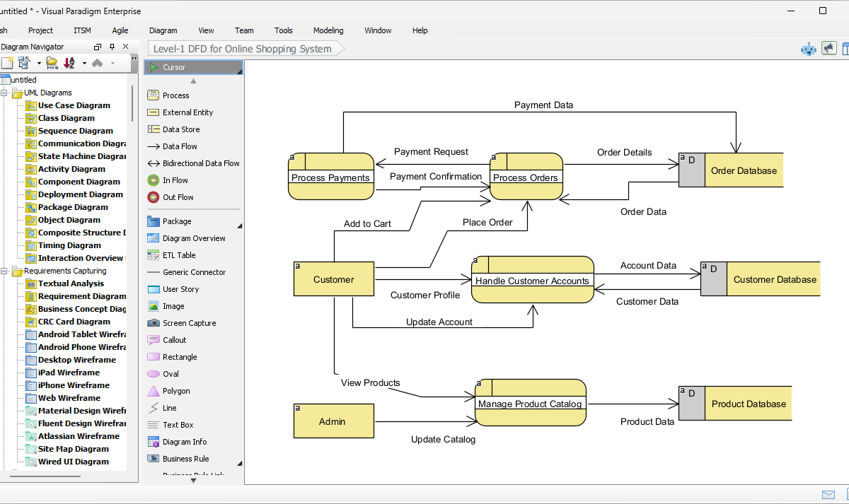Viewport: 849px width, 504px height.
Task: Open the Modeling menu
Action: (x=328, y=30)
